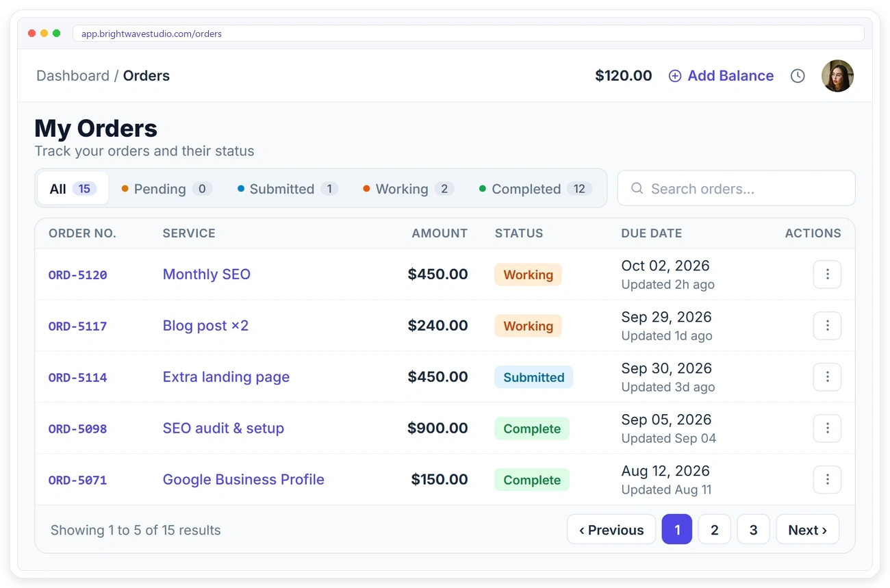Open order ORD-5120 number link
Screen dimensions: 890x588
[78, 275]
